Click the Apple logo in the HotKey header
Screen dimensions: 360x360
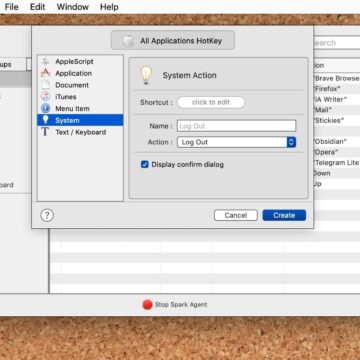click(x=128, y=41)
